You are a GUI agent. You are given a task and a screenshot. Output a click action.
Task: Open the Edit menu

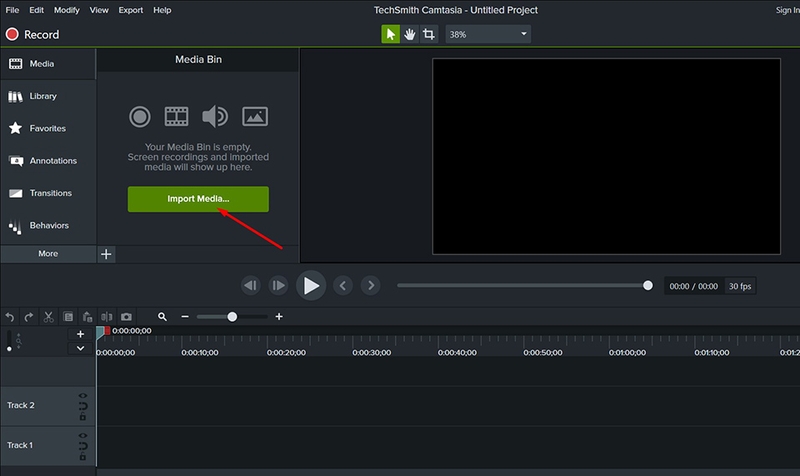(36, 10)
